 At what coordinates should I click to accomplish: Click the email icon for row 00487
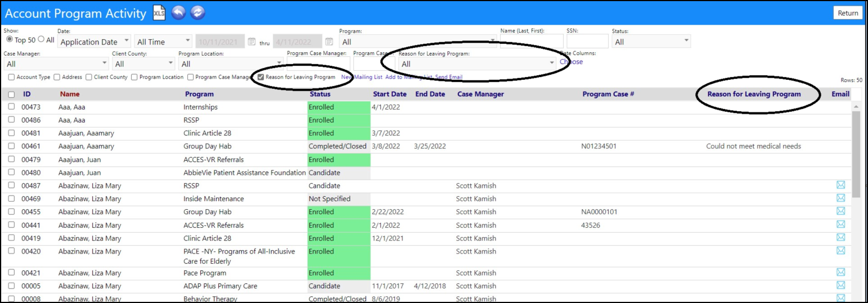click(841, 186)
